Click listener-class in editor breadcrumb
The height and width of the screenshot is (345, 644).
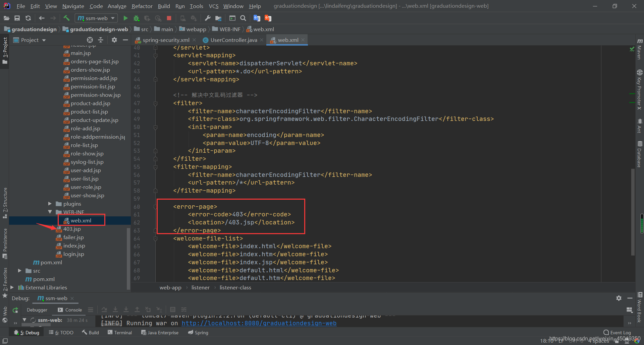[235, 287]
